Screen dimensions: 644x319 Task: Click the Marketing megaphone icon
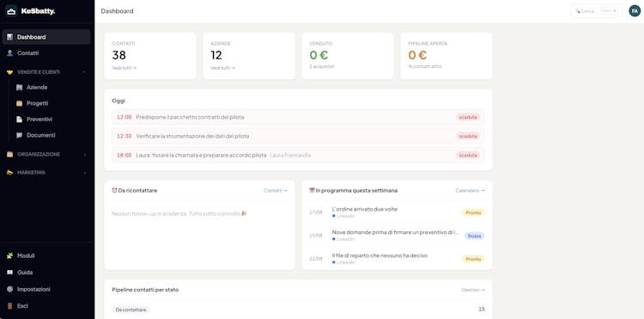(9, 172)
